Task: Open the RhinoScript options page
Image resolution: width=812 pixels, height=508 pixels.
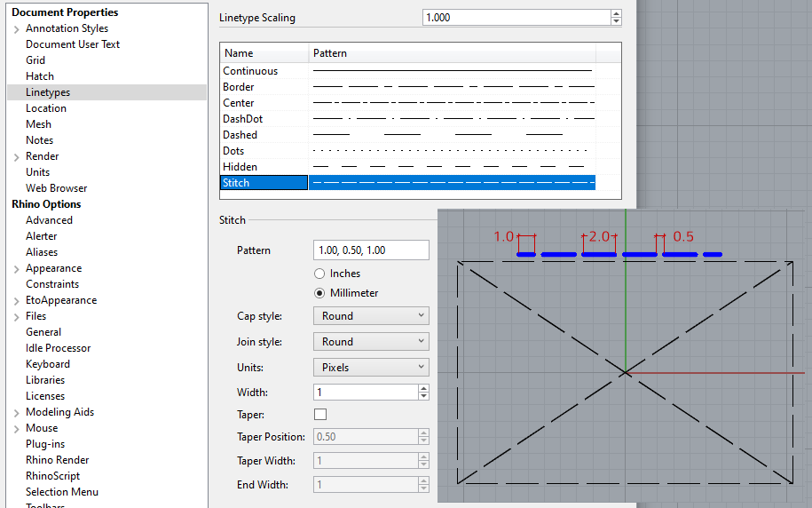Action: [53, 476]
